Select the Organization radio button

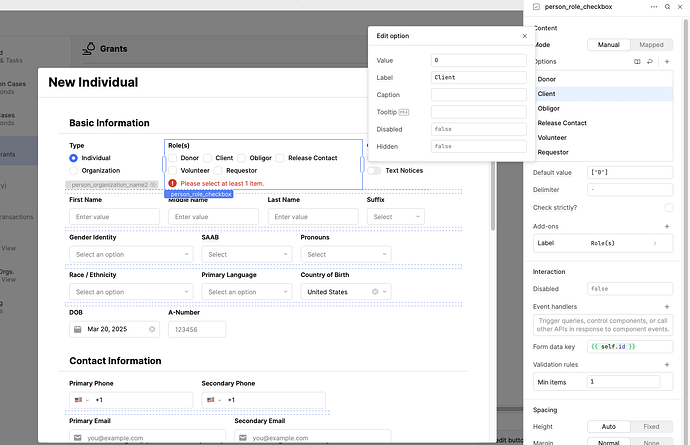[73, 171]
